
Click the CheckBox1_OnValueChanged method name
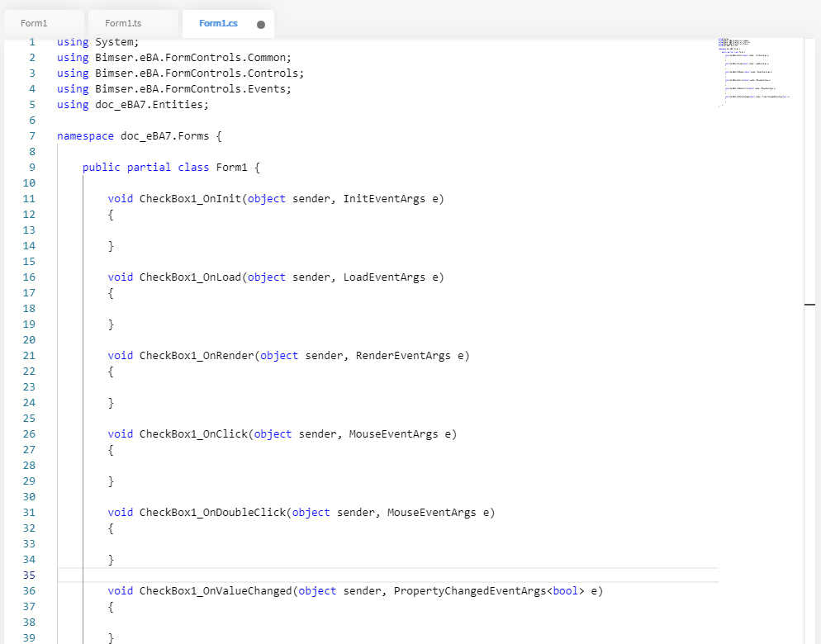click(x=216, y=591)
